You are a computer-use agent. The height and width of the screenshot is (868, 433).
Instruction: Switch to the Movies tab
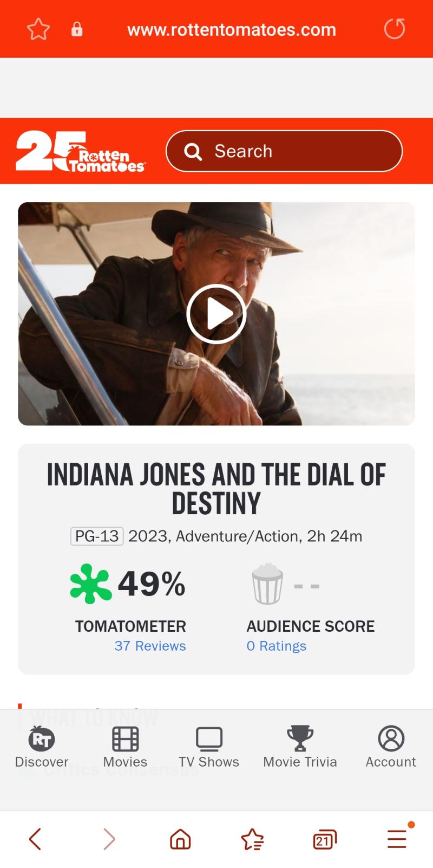click(x=125, y=747)
